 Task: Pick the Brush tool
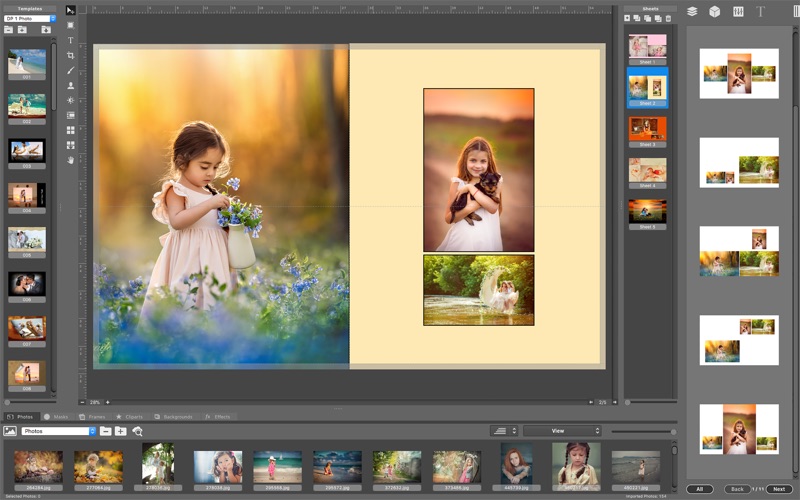pos(70,70)
